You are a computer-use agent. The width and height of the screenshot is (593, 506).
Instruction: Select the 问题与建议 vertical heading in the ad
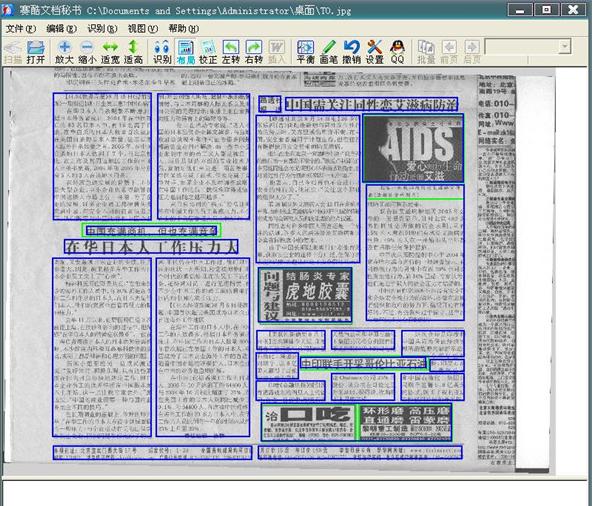[271, 295]
